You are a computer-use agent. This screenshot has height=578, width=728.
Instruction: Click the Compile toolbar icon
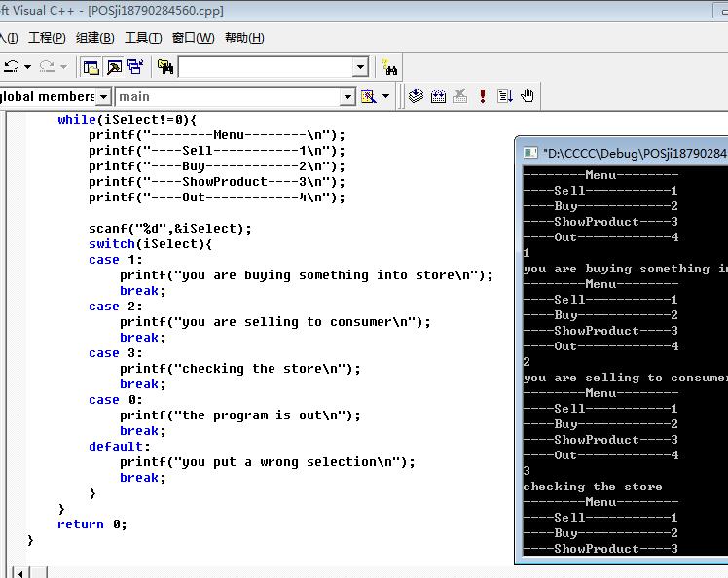pyautogui.click(x=416, y=96)
